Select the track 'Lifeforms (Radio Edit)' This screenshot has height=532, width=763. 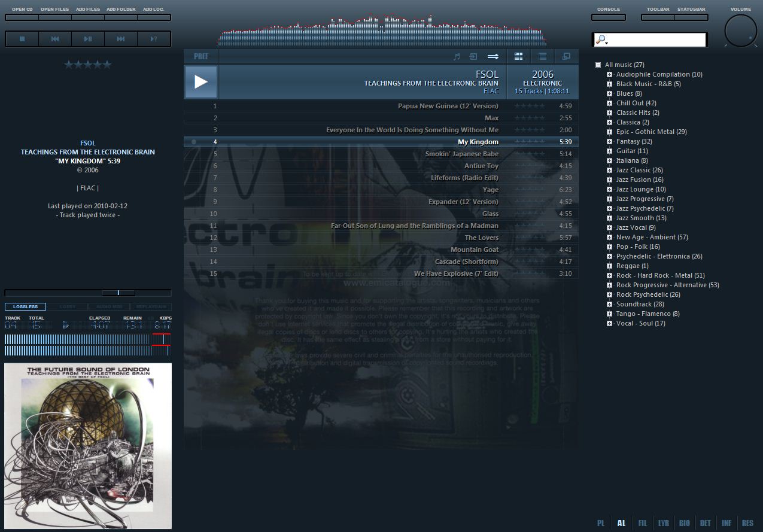tap(381, 178)
